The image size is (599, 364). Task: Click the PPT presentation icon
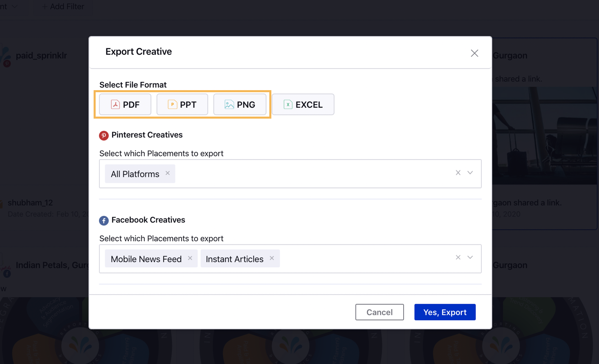pyautogui.click(x=172, y=104)
